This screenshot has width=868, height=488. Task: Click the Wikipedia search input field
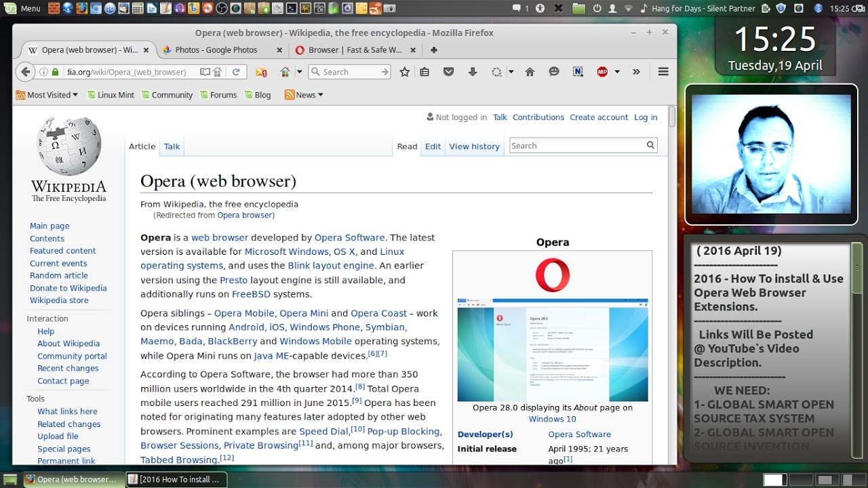[x=576, y=145]
